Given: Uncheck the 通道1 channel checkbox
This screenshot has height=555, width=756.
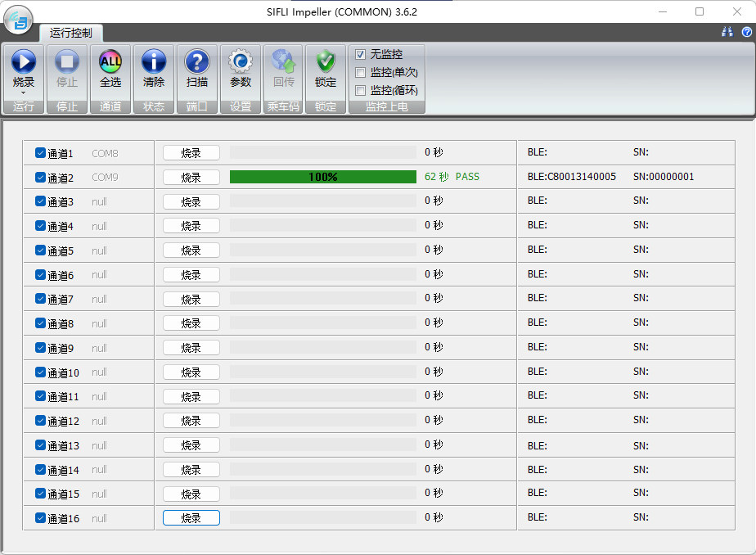Looking at the screenshot, I should (40, 153).
